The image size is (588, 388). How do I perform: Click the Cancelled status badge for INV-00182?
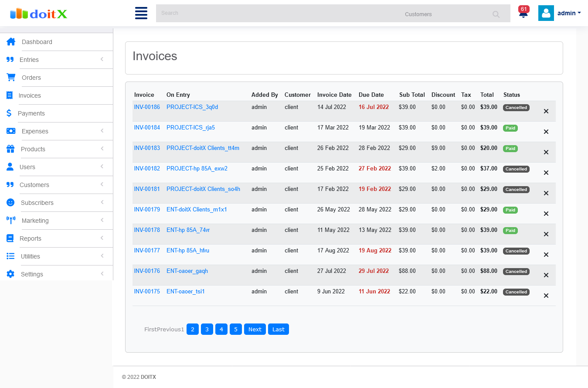(516, 169)
